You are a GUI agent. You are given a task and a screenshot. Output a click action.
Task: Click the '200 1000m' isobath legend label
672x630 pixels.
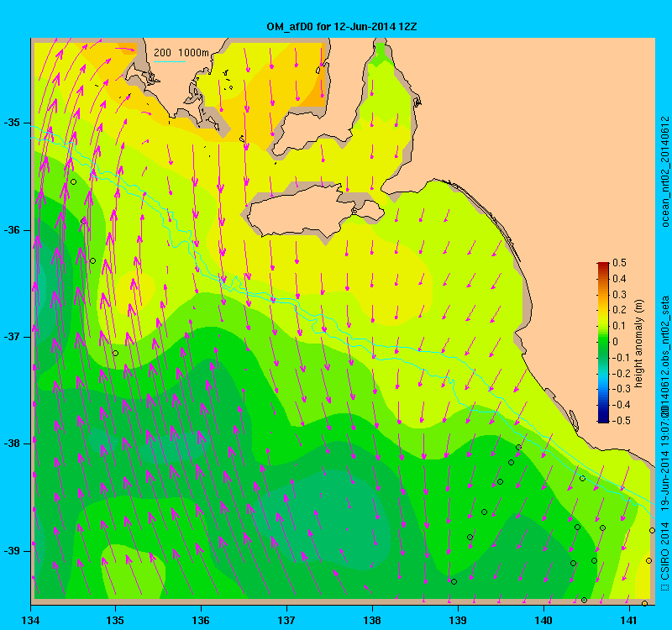(181, 53)
